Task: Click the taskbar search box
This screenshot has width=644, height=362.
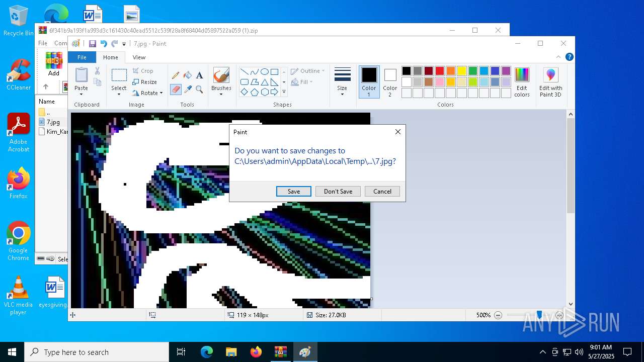Action: [x=97, y=352]
